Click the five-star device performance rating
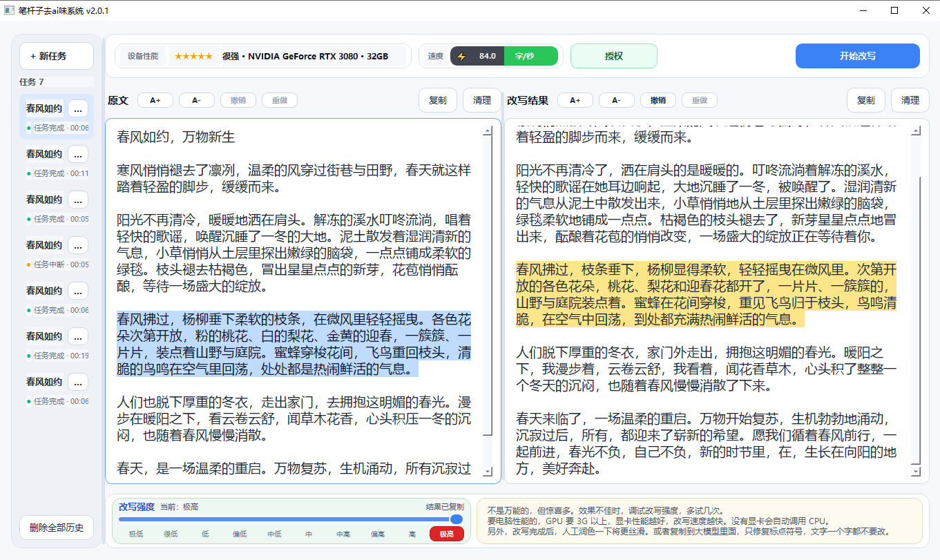This screenshot has width=940, height=560. (x=193, y=56)
